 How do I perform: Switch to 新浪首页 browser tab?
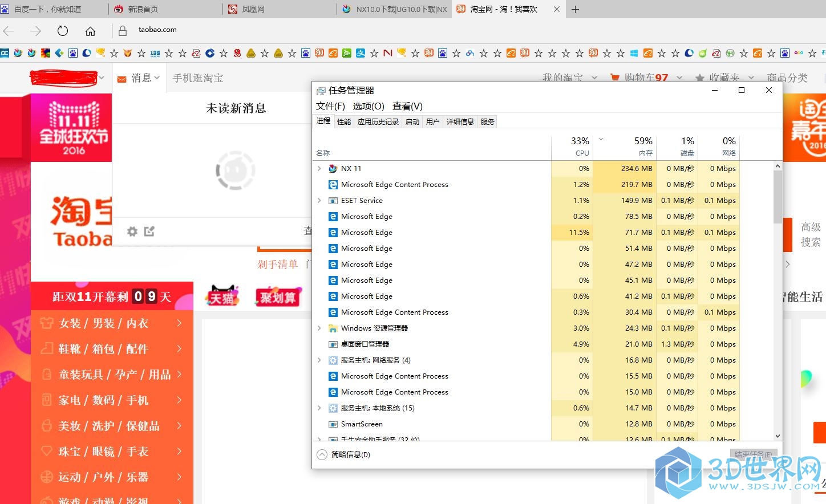(166, 9)
